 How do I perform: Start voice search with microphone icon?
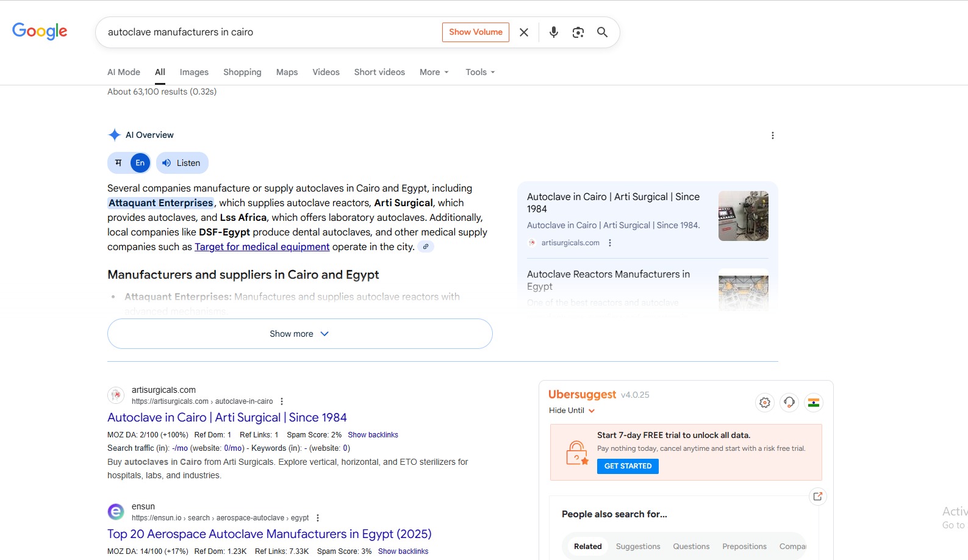554,32
